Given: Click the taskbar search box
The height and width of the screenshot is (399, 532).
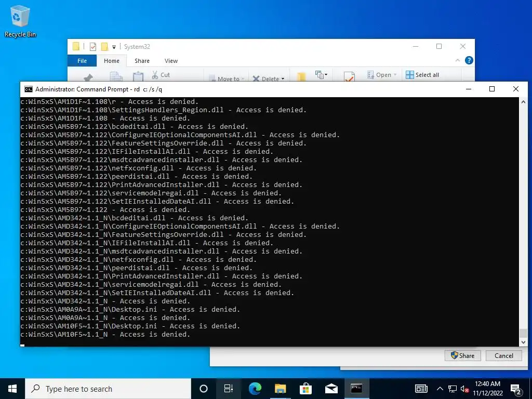Looking at the screenshot, I should click(x=108, y=389).
